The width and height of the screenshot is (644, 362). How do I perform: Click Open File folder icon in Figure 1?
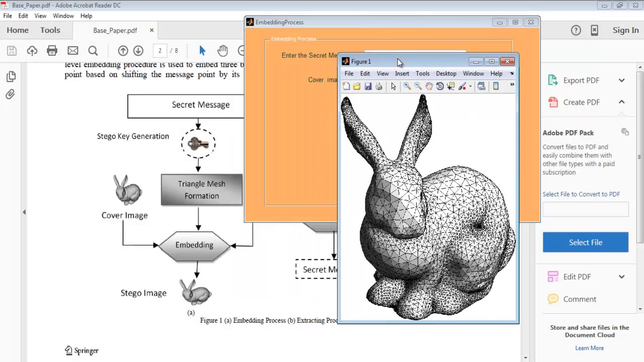click(x=357, y=86)
